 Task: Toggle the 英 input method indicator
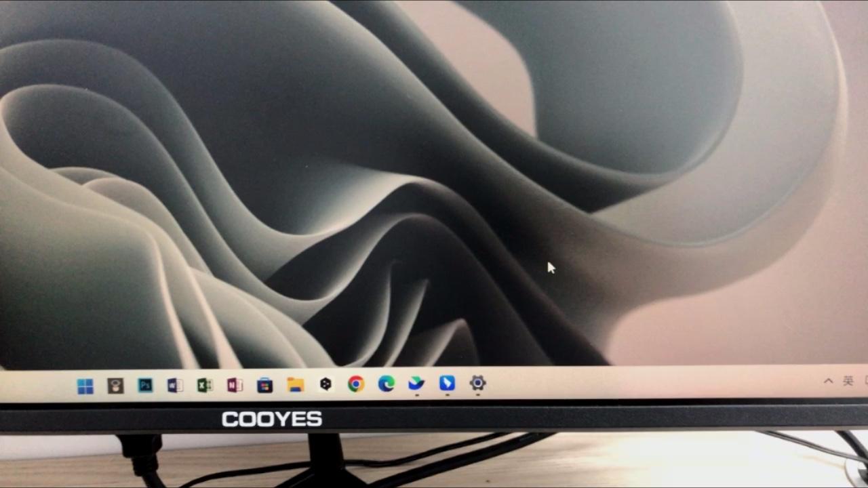(848, 381)
